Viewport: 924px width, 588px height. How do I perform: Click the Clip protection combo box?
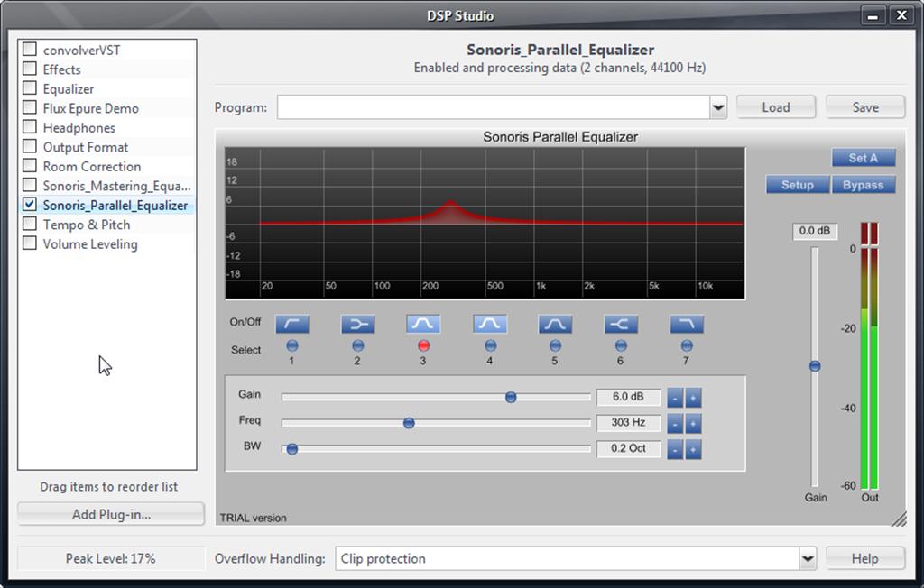pyautogui.click(x=576, y=558)
